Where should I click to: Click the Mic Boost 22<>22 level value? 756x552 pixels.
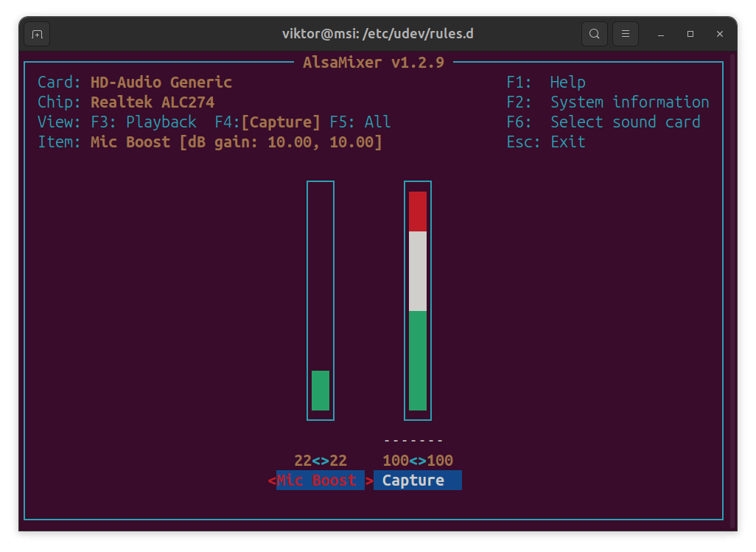[321, 461]
